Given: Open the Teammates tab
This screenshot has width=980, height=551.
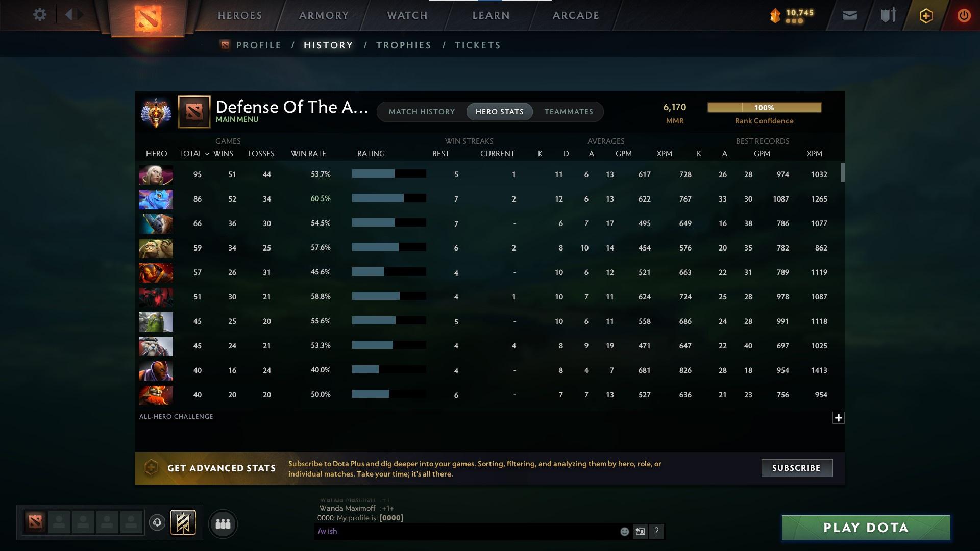Looking at the screenshot, I should pyautogui.click(x=569, y=111).
